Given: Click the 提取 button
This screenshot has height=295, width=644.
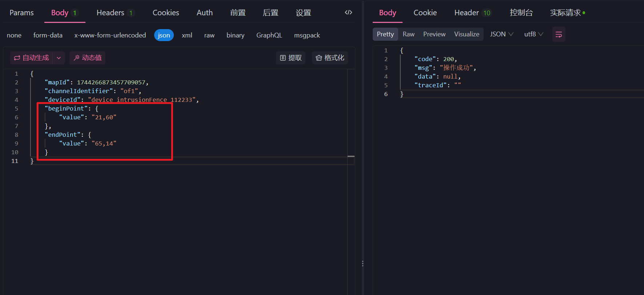Looking at the screenshot, I should pos(291,58).
